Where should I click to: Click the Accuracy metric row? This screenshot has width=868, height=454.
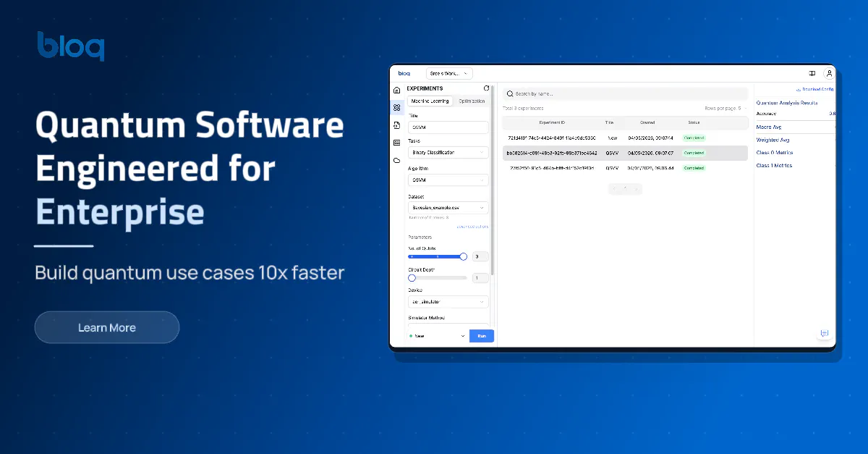tap(794, 114)
